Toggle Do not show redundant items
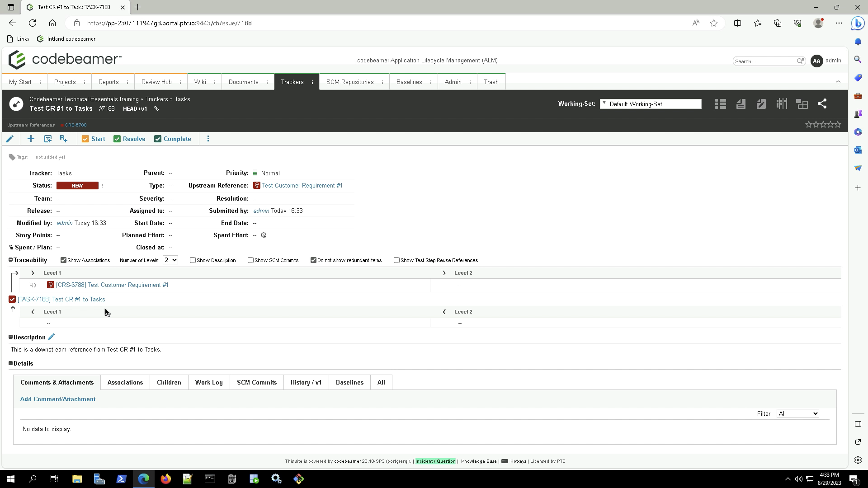This screenshot has height=488, width=868. coord(313,260)
